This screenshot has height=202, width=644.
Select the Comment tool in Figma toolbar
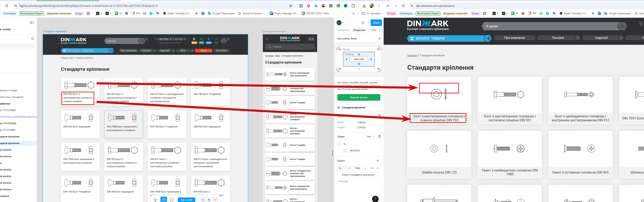click(x=172, y=200)
